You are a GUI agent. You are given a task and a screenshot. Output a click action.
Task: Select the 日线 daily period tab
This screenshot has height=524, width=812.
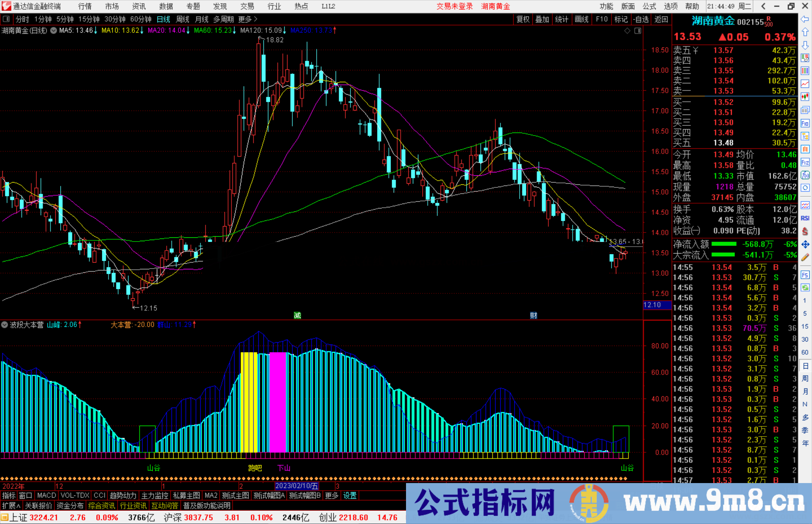coord(163,19)
